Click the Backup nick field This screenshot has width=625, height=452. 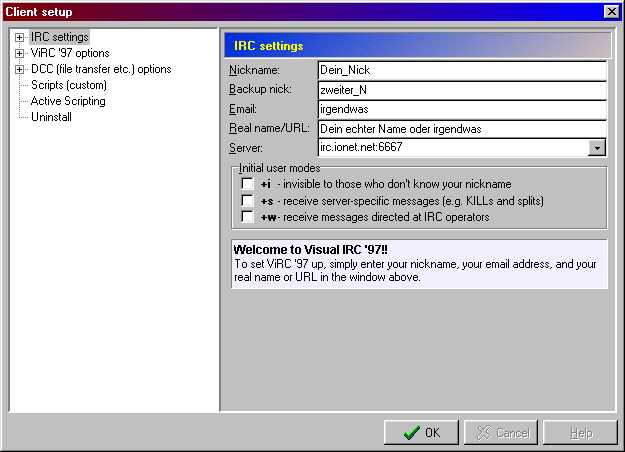click(462, 90)
